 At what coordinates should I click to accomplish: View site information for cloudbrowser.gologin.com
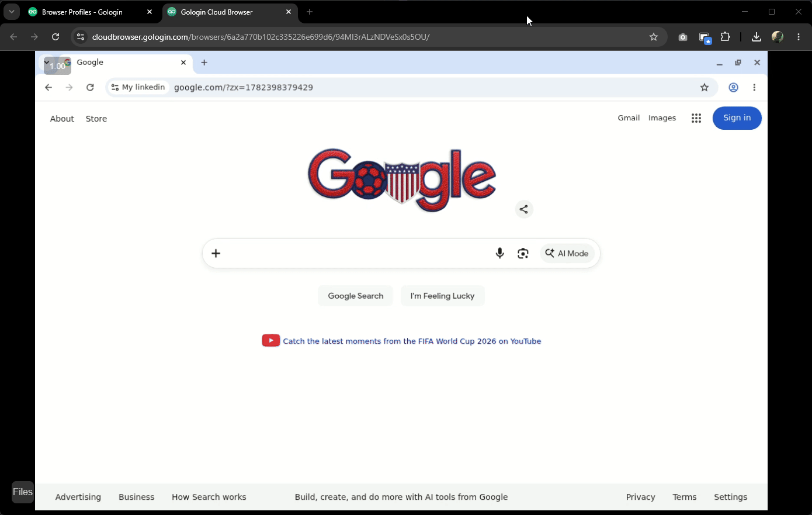click(81, 37)
